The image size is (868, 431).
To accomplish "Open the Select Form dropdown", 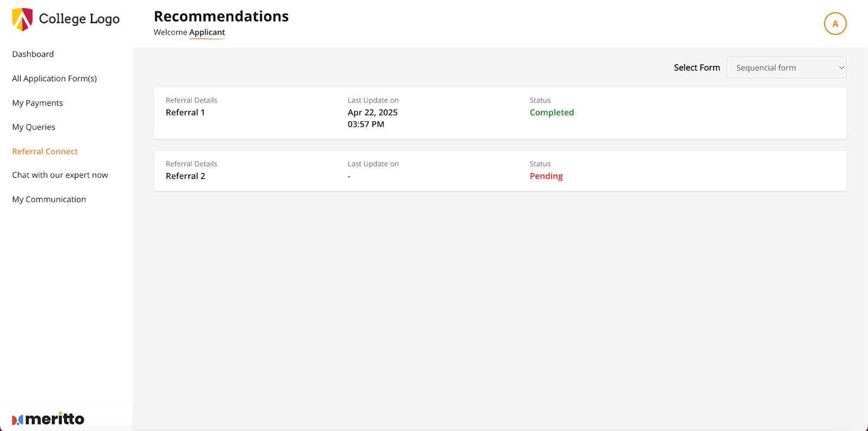I will point(786,68).
